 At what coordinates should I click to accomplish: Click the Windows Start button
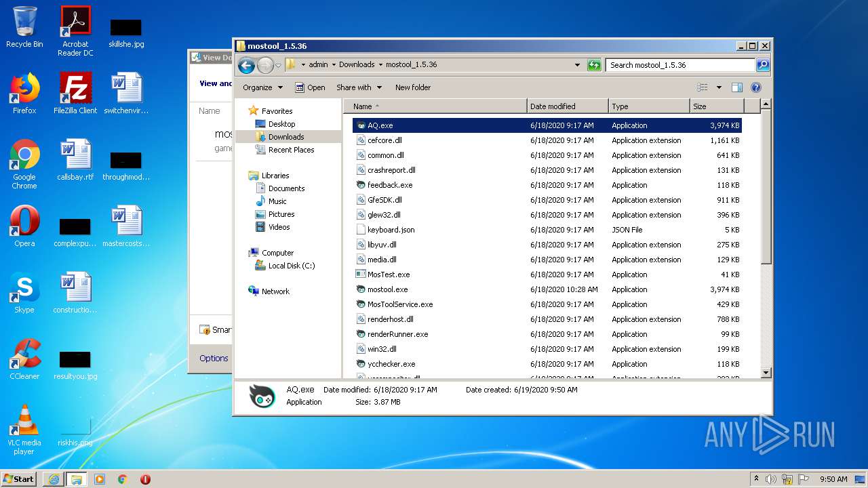point(19,479)
